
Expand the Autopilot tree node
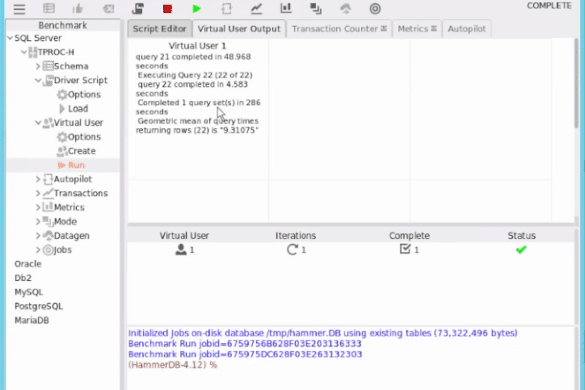pyautogui.click(x=38, y=179)
